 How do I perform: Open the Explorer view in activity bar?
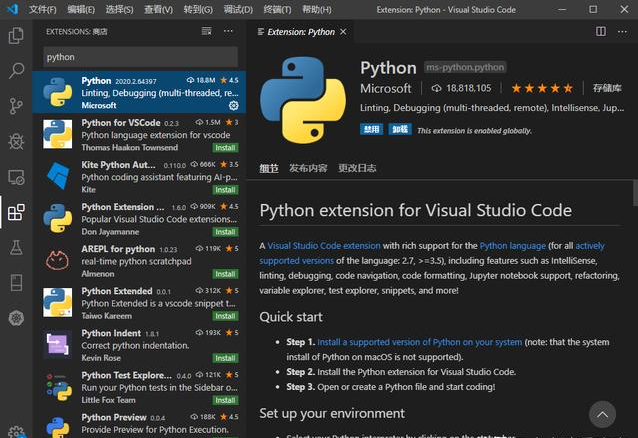click(16, 35)
